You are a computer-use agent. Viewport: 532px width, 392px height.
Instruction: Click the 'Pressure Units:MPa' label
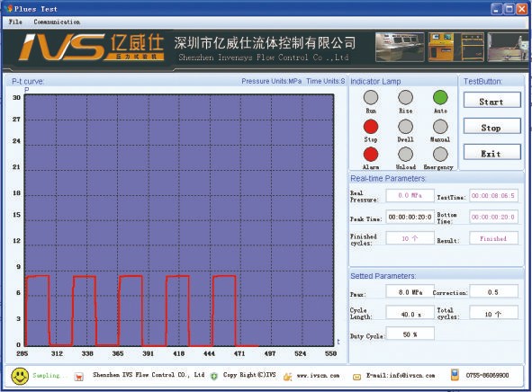tap(272, 81)
